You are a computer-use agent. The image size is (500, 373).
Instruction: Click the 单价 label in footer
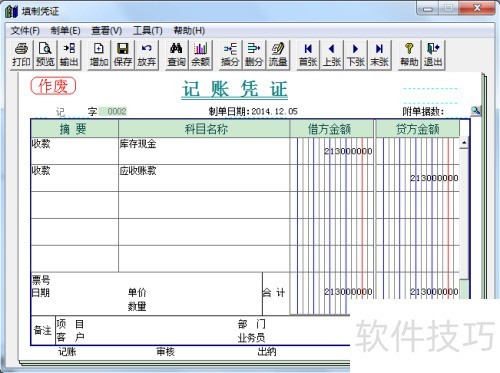pyautogui.click(x=137, y=292)
